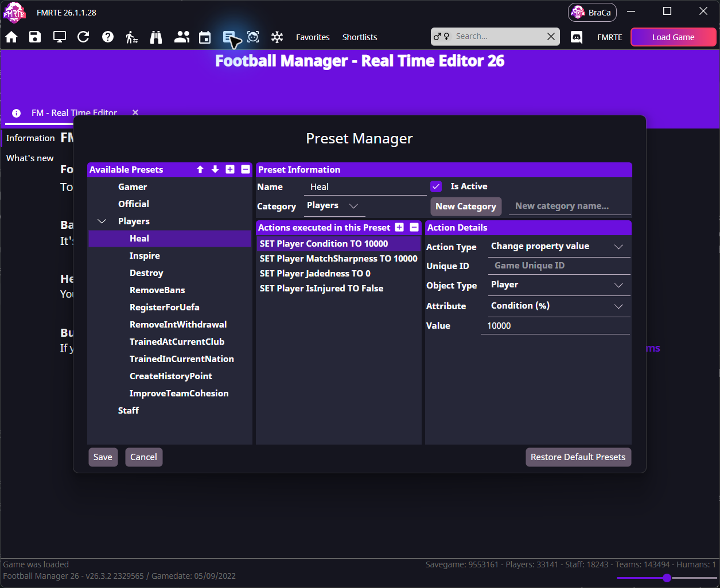Click the Preset Manager list icon
The width and height of the screenshot is (720, 588).
229,37
